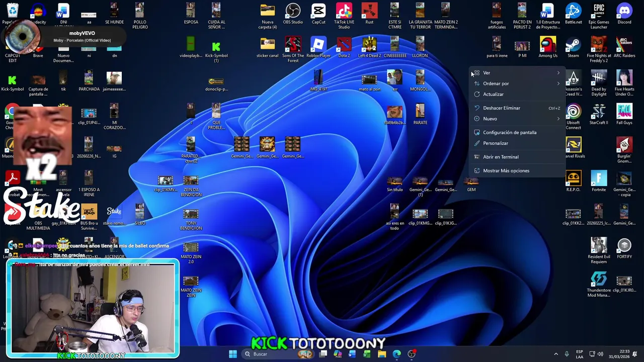Select the LLORON file icon
644x362 pixels.
pyautogui.click(x=420, y=48)
